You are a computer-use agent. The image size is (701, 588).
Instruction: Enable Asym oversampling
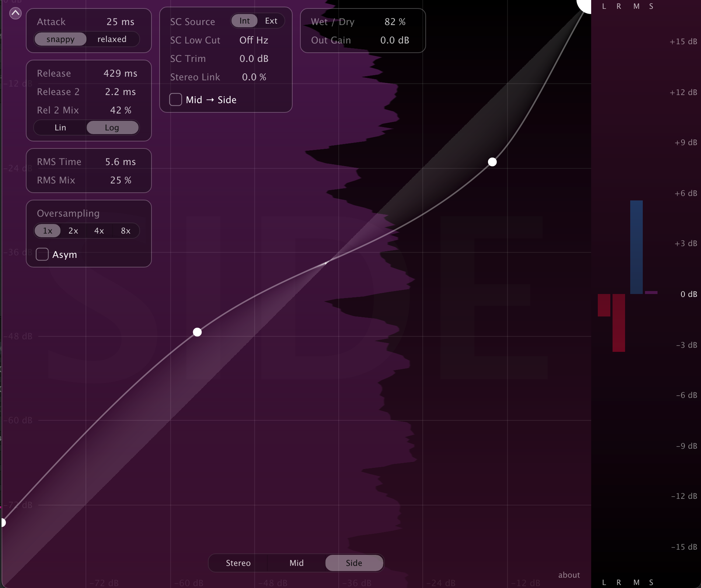pyautogui.click(x=42, y=254)
